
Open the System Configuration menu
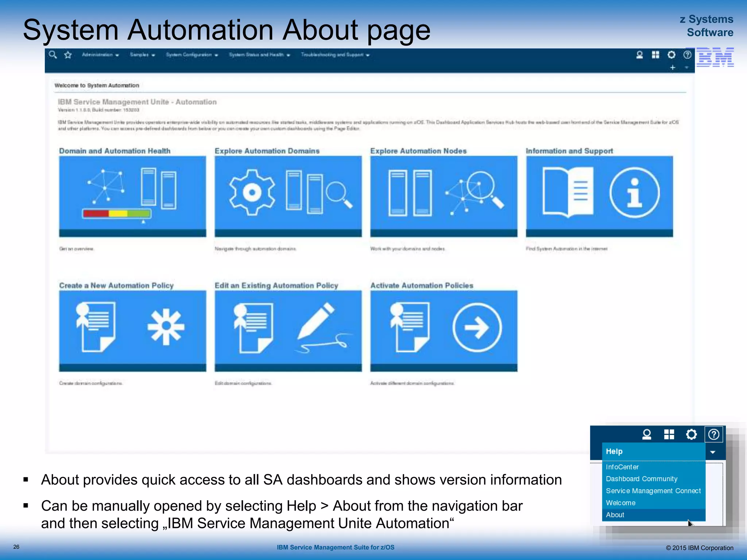[x=192, y=55]
